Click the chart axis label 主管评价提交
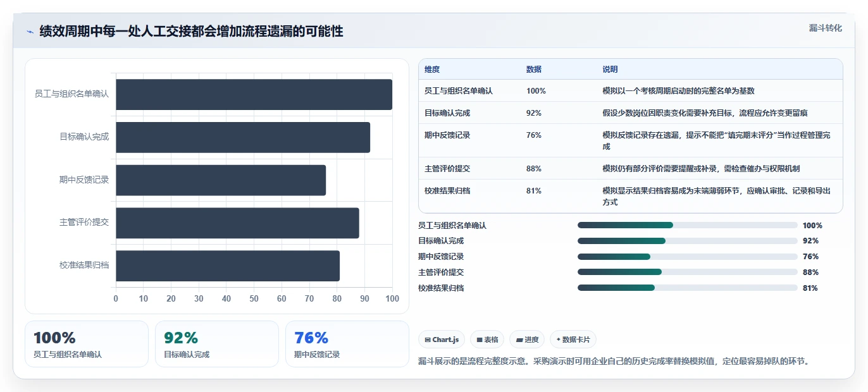868x392 pixels. click(x=84, y=222)
